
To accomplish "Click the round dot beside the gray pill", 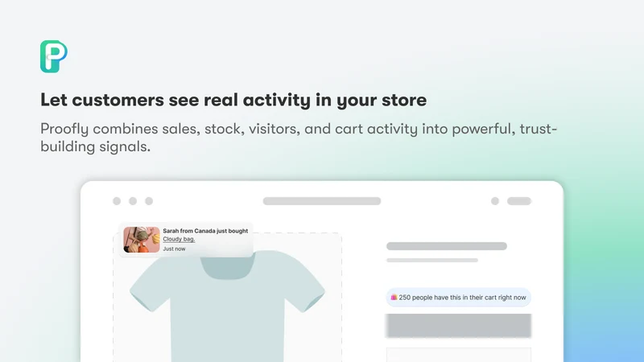I will point(495,201).
